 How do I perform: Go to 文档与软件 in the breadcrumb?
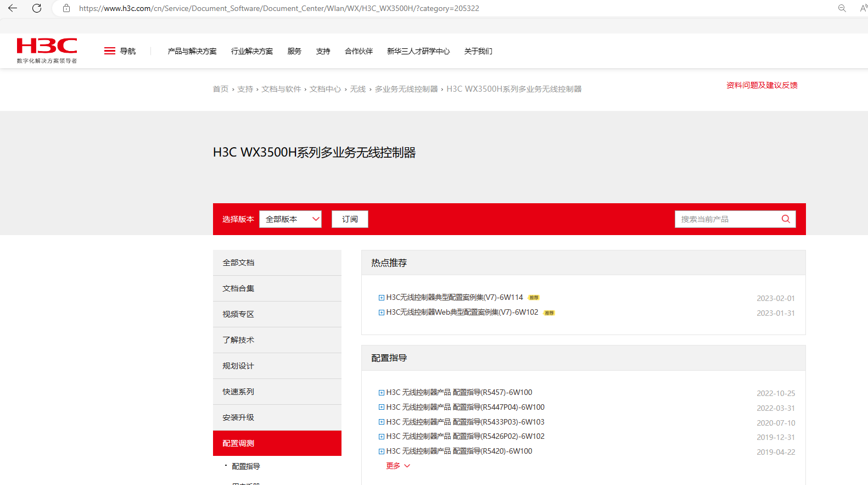click(x=281, y=89)
